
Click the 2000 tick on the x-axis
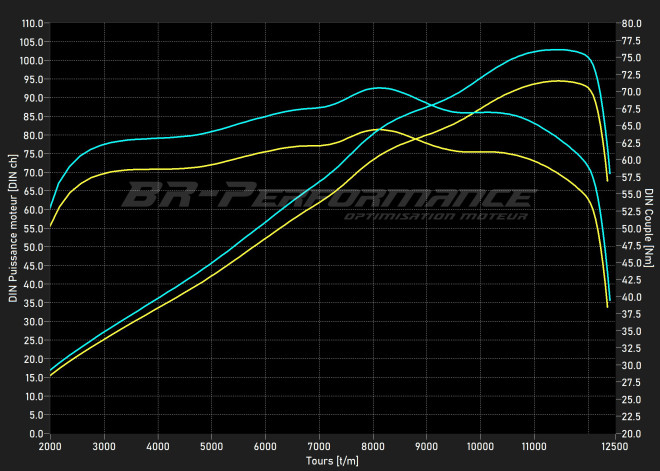click(x=50, y=445)
